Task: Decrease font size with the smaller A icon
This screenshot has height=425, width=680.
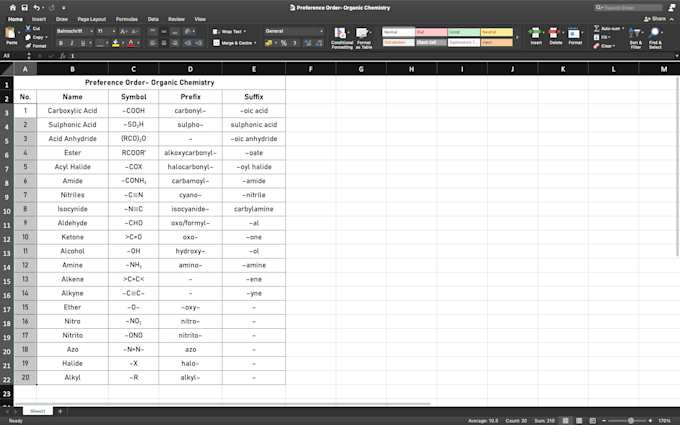Action: 135,31
